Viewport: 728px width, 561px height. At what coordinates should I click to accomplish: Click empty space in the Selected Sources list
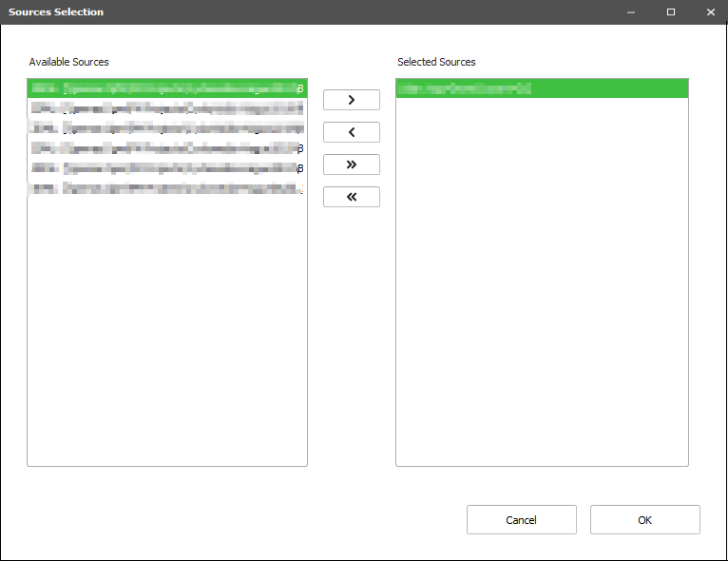point(541,285)
